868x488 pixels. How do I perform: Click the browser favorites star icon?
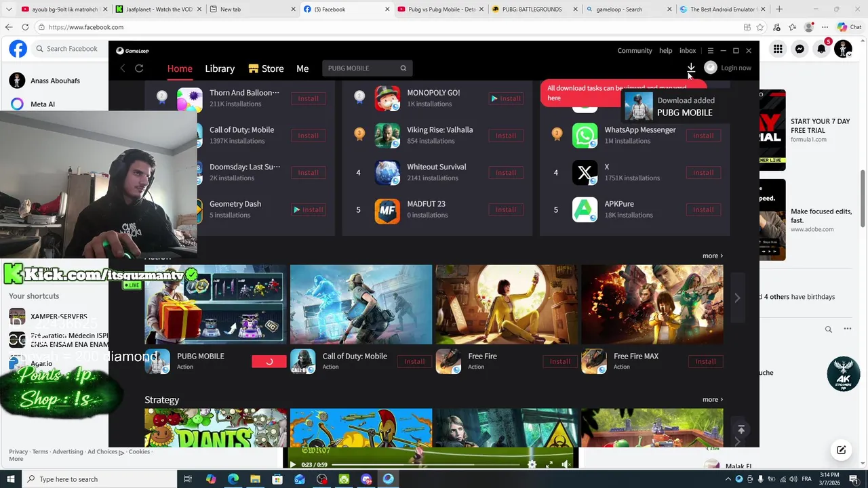click(760, 27)
